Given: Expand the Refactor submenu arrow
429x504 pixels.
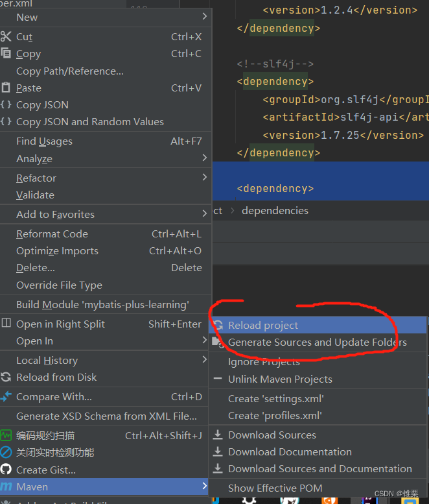Looking at the screenshot, I should click(205, 177).
